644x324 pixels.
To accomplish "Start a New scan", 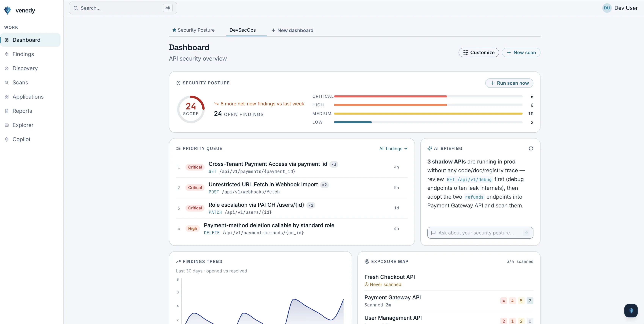I will [521, 53].
